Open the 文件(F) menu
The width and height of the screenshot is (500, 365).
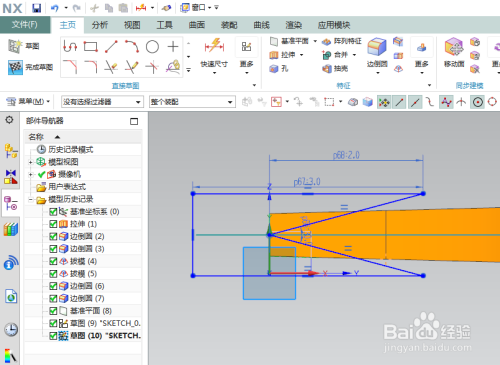click(25, 25)
